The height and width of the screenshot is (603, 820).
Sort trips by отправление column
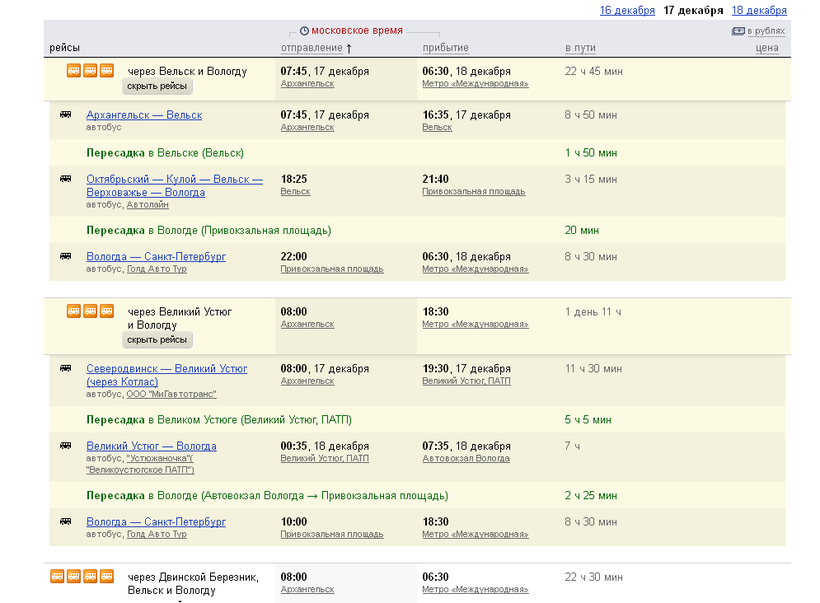pos(311,48)
